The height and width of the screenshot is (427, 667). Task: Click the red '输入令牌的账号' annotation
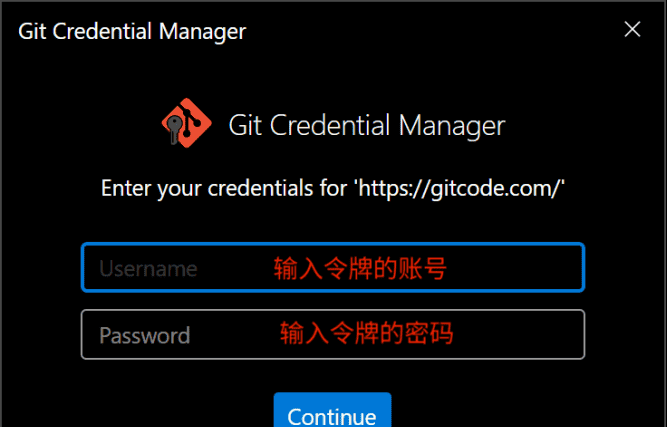tap(360, 268)
